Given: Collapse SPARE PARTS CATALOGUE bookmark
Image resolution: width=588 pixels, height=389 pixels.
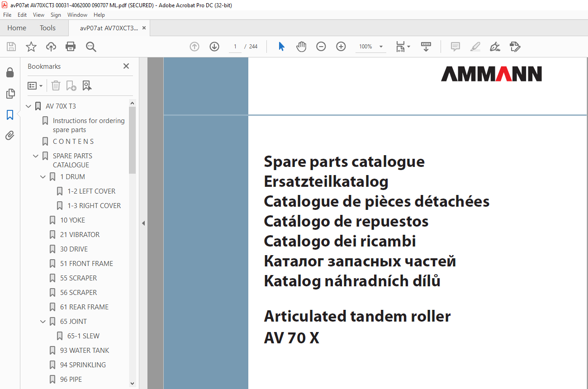Looking at the screenshot, I should tap(36, 156).
